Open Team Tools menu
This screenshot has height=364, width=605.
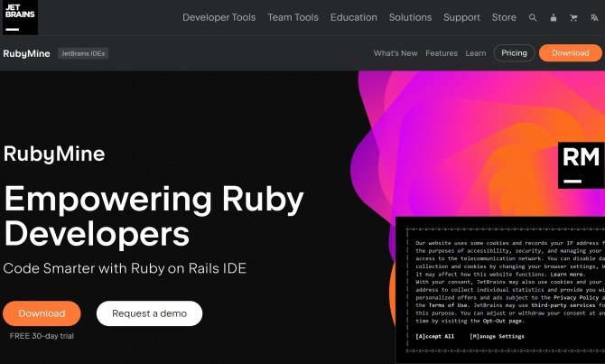click(x=293, y=17)
